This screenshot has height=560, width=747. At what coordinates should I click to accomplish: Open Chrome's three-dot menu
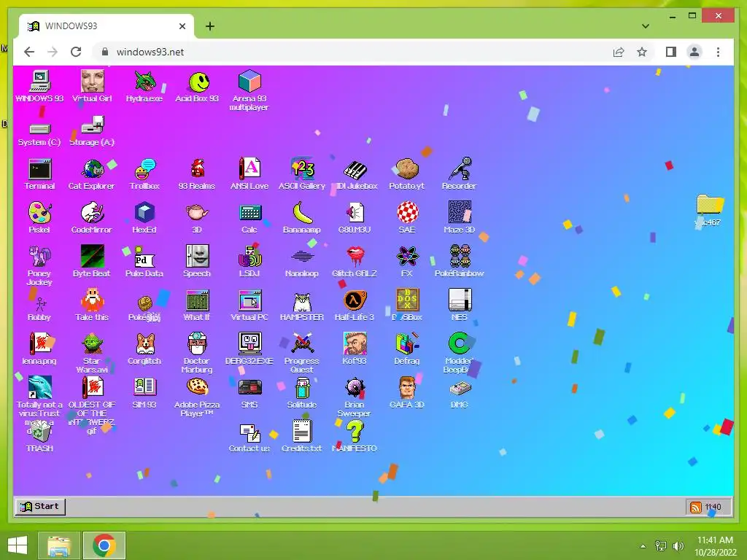coord(718,52)
